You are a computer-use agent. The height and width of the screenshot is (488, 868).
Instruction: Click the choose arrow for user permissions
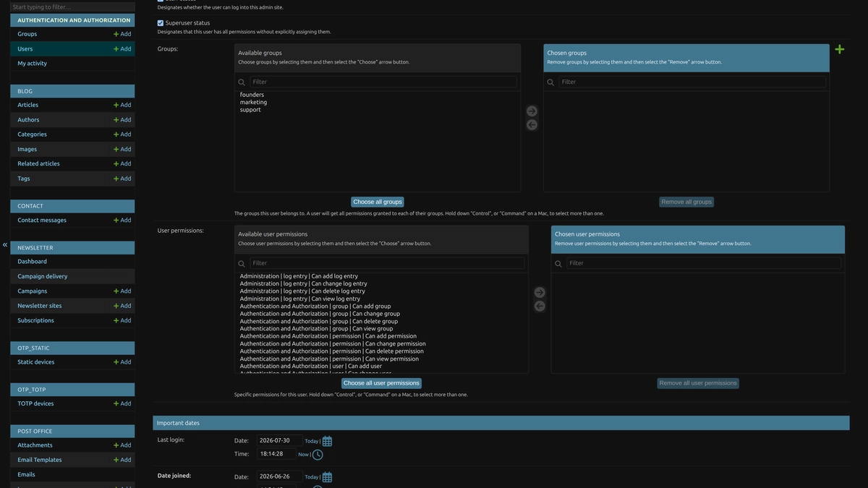pos(540,293)
